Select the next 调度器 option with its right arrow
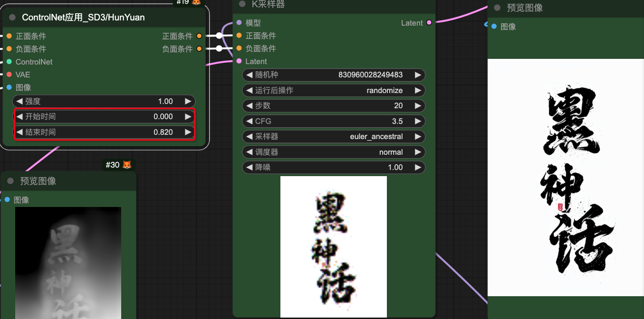This screenshot has height=319, width=644. [418, 152]
